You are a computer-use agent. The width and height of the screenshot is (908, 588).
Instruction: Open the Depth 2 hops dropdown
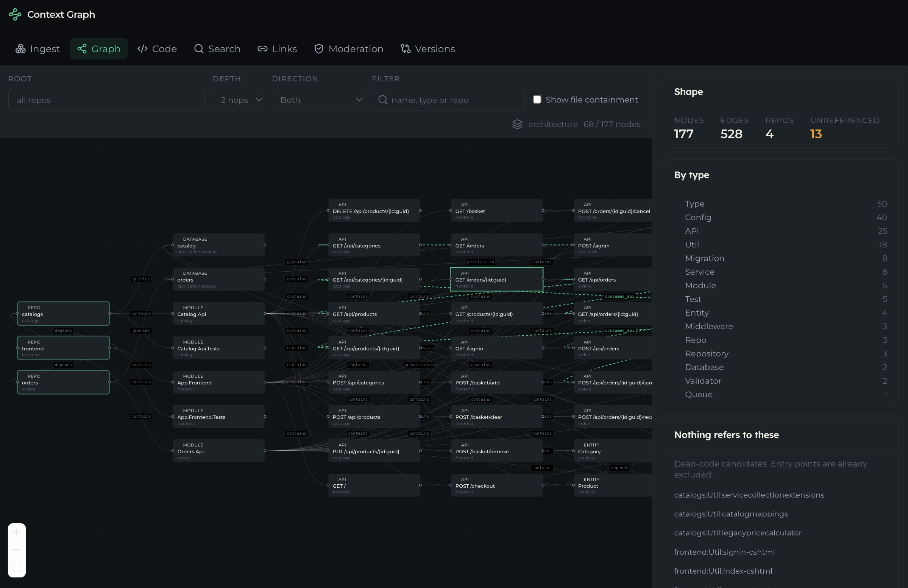(238, 100)
